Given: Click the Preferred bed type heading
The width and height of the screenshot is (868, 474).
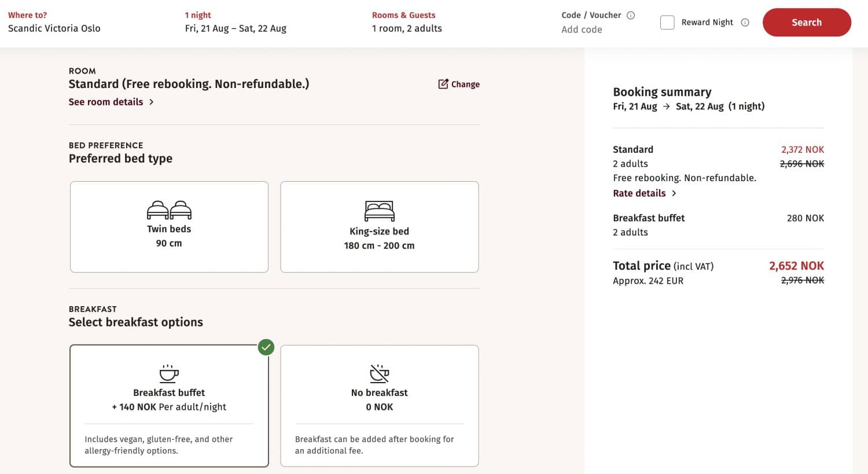Looking at the screenshot, I should click(x=120, y=159).
